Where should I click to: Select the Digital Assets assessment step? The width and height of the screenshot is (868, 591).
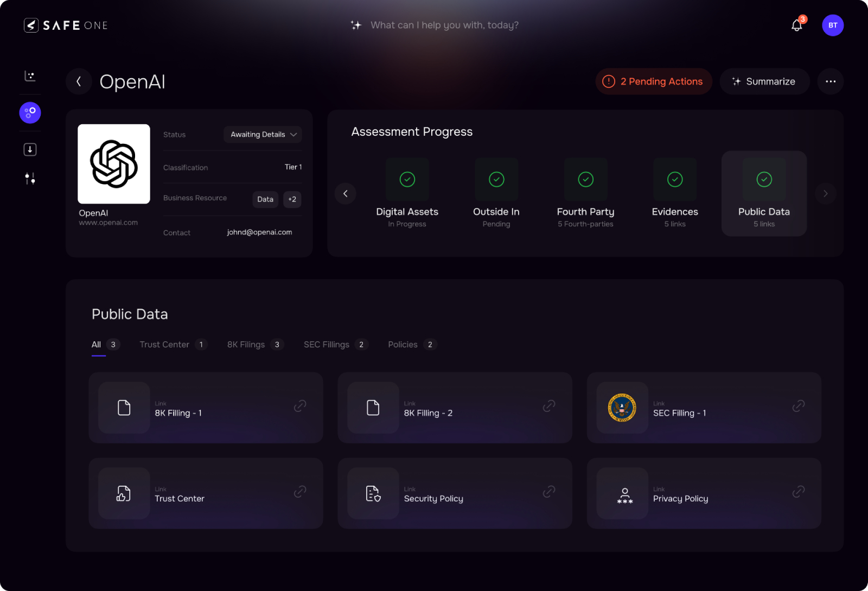[x=407, y=194]
